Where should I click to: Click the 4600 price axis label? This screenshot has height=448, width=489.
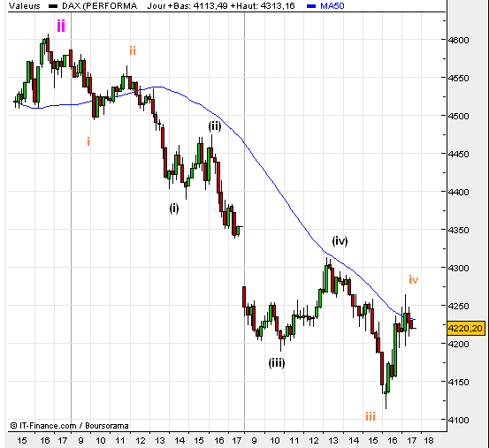tap(458, 40)
